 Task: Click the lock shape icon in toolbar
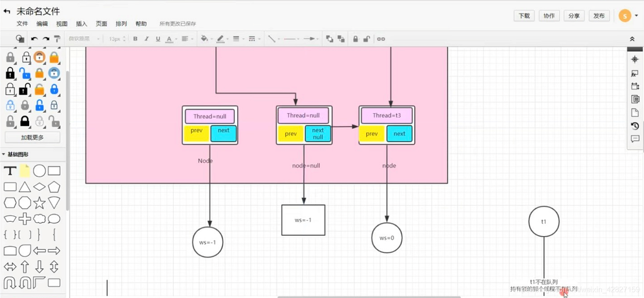click(x=356, y=39)
